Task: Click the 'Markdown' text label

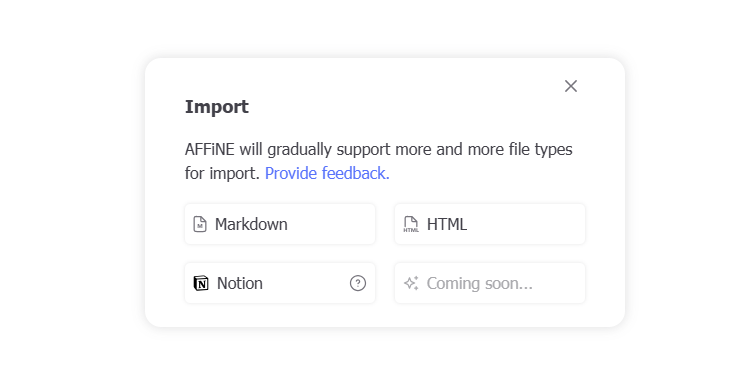Action: [x=251, y=224]
